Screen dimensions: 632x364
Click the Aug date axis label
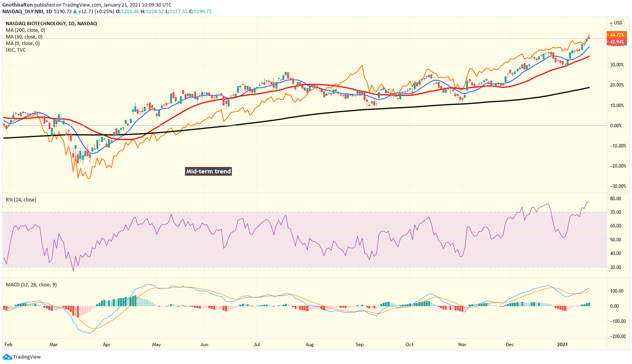[x=309, y=344]
